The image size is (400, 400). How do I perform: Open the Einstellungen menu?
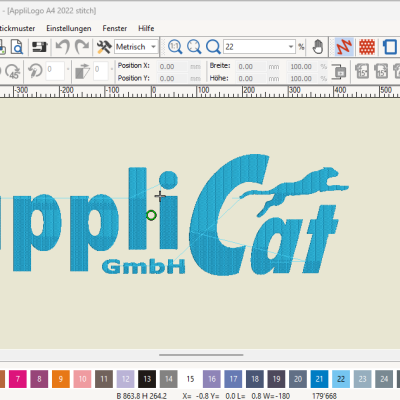coord(69,28)
